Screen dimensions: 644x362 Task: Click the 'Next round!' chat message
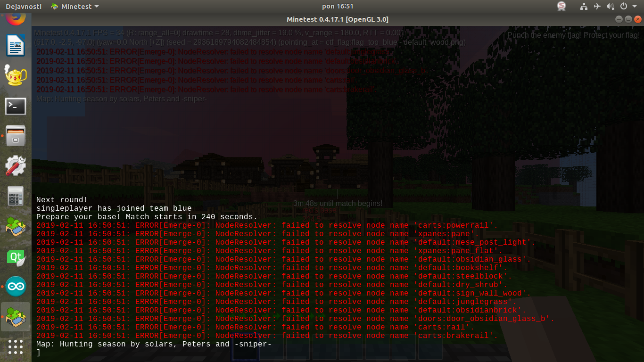point(62,200)
